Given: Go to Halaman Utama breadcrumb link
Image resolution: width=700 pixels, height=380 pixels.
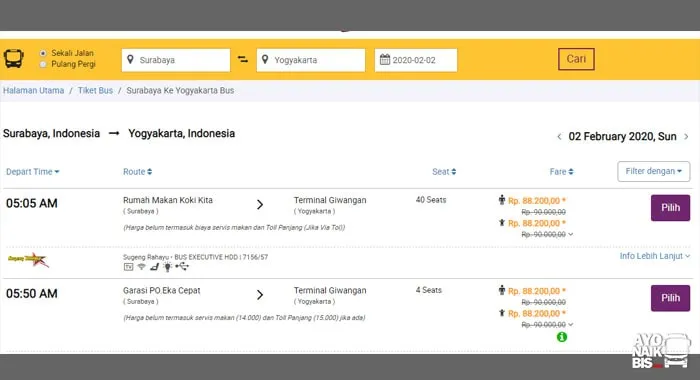Looking at the screenshot, I should pyautogui.click(x=33, y=91).
